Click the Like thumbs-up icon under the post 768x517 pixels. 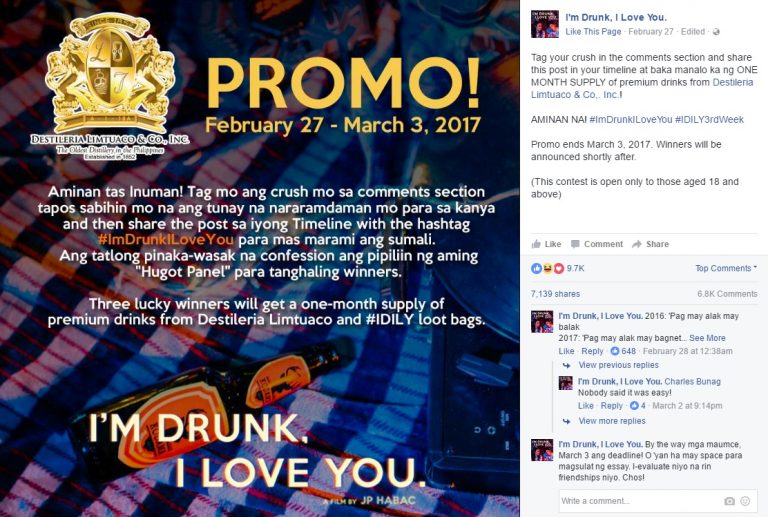point(536,244)
